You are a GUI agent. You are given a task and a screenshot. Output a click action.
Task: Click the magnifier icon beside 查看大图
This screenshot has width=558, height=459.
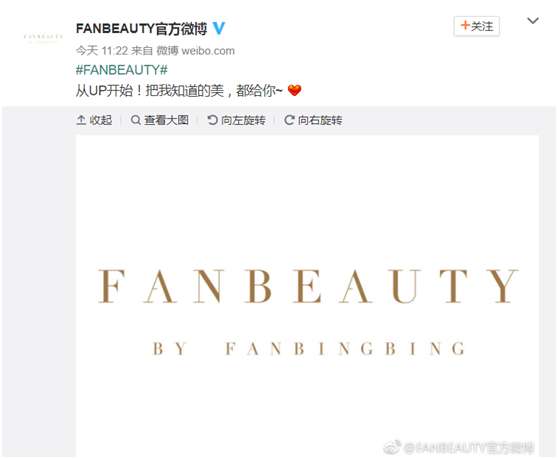[x=135, y=120]
